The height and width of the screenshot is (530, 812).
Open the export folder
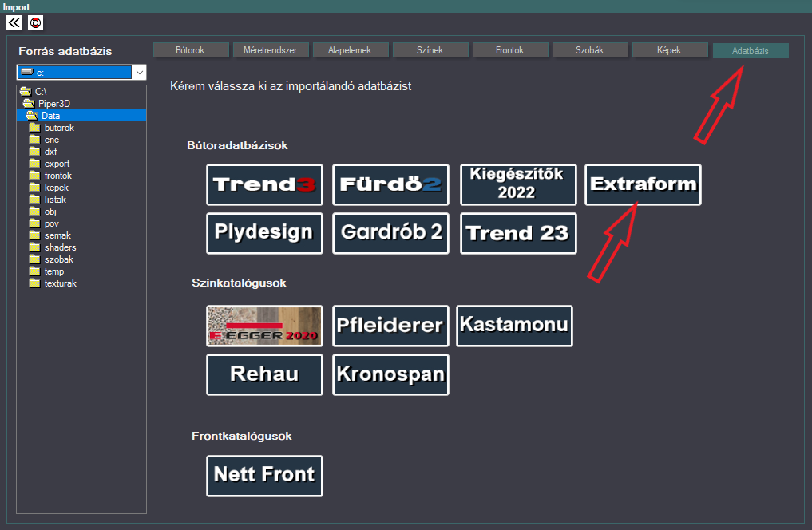coord(50,164)
